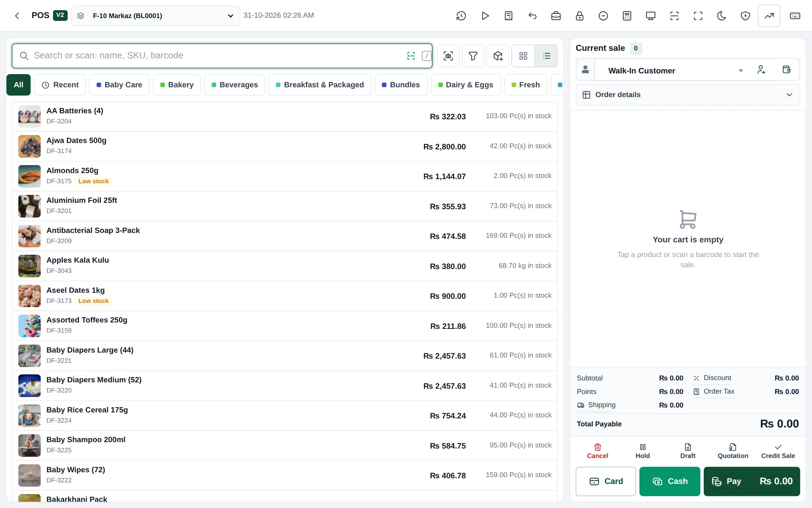This screenshot has height=508, width=812.
Task: Click the Pay Rs 0.00 button
Action: [752, 481]
